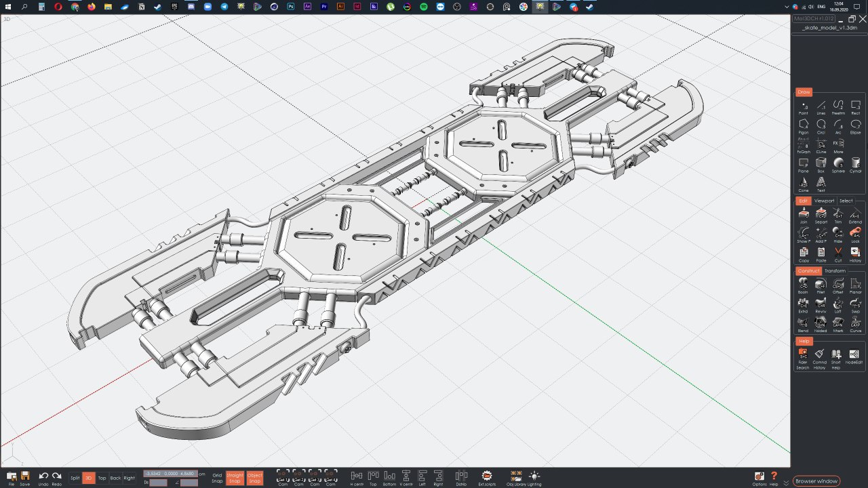Run the Boolean construct tool
The image size is (868, 488).
[x=804, y=285]
